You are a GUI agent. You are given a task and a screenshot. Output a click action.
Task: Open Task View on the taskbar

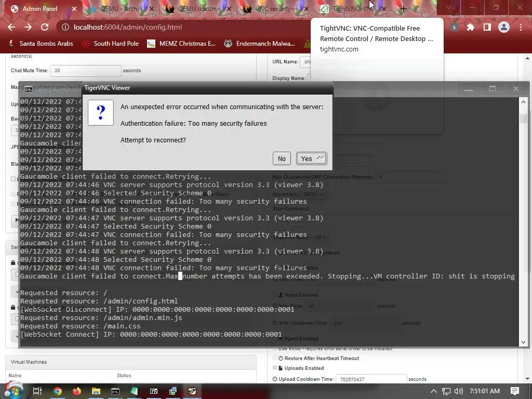tap(37, 391)
